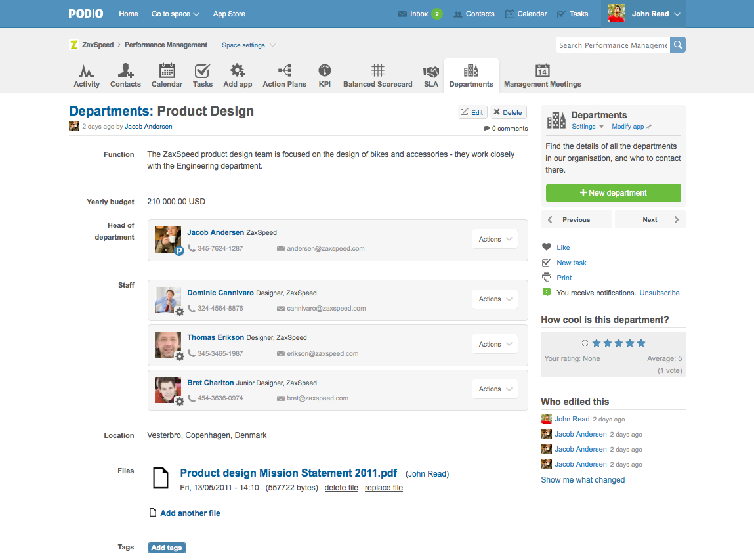Open the Action Plans app icon

point(284,71)
